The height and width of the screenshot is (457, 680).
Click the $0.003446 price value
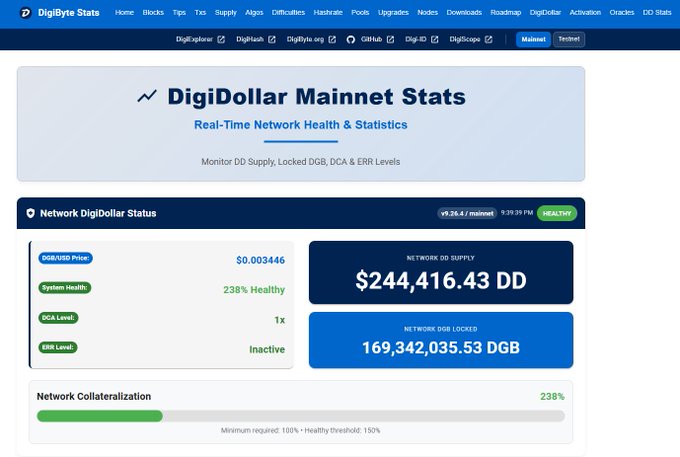click(x=260, y=260)
